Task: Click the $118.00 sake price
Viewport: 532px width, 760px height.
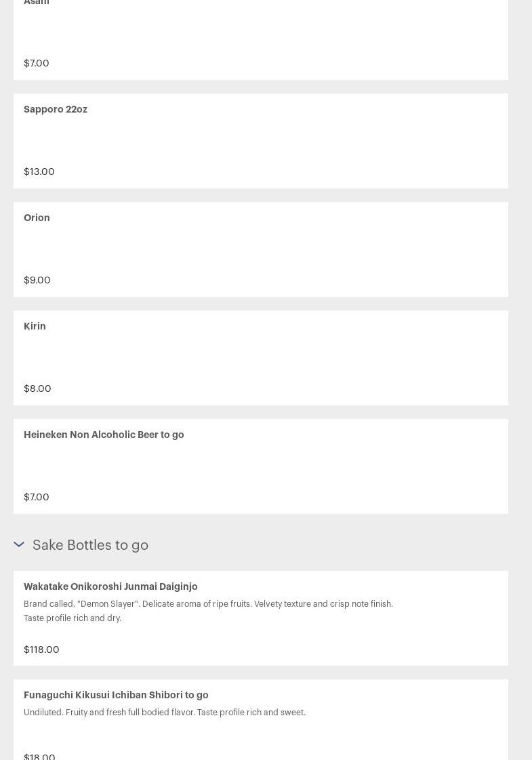Action: tap(41, 649)
